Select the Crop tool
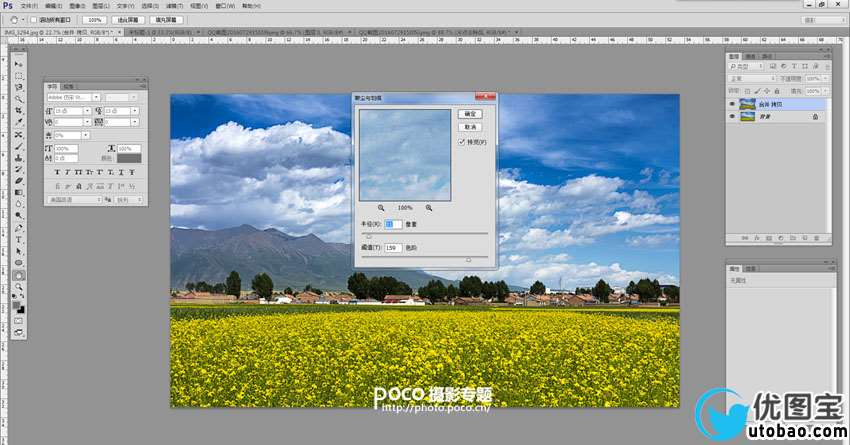The image size is (850, 445). 18,111
